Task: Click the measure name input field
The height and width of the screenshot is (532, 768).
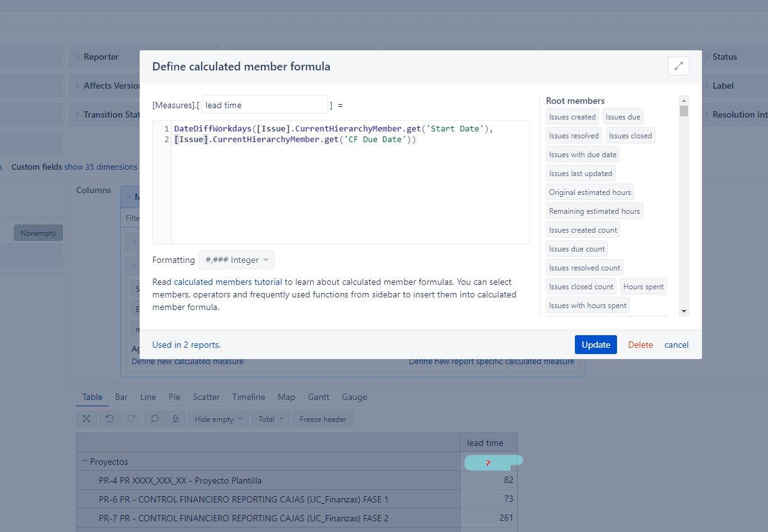Action: [x=264, y=105]
